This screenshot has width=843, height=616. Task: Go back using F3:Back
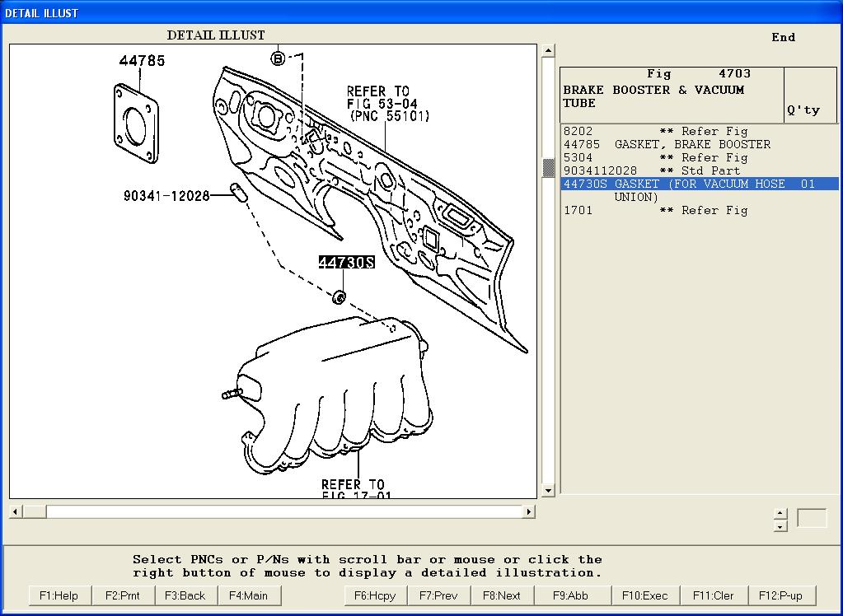pyautogui.click(x=185, y=595)
